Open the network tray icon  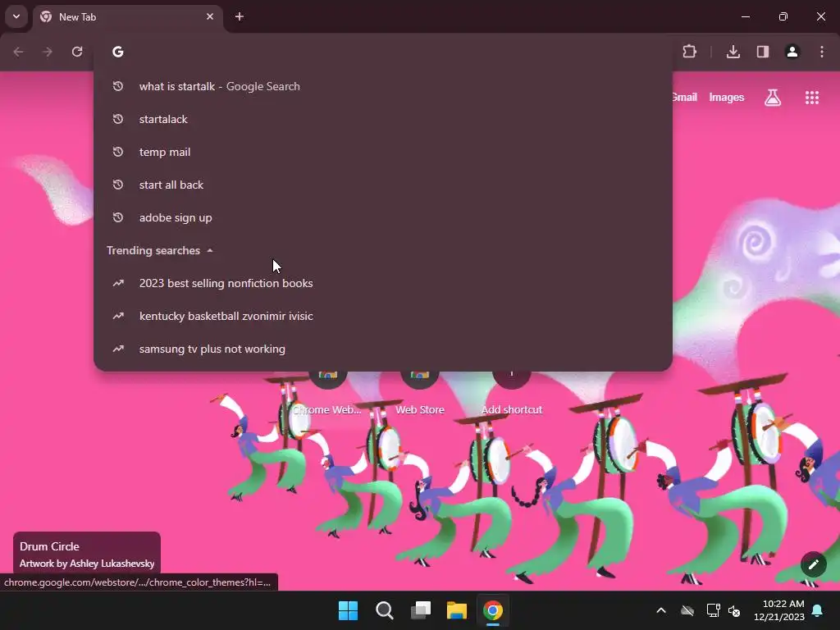[713, 610]
